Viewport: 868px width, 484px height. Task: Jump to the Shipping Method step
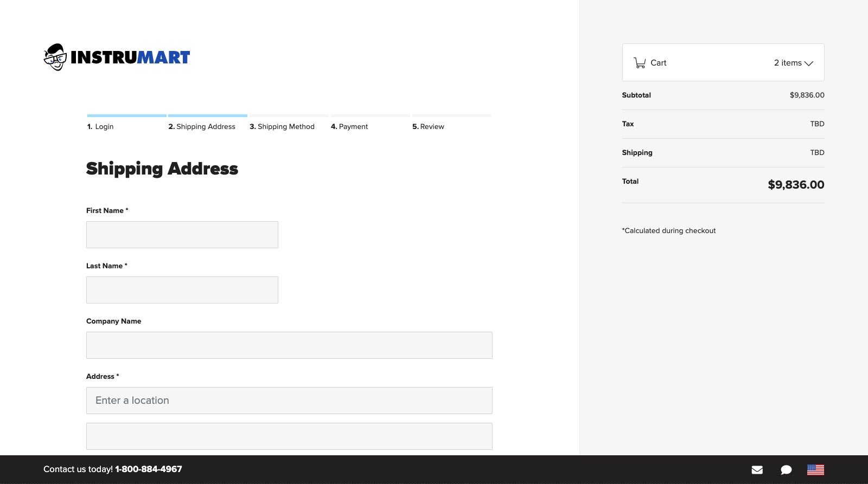(x=282, y=127)
